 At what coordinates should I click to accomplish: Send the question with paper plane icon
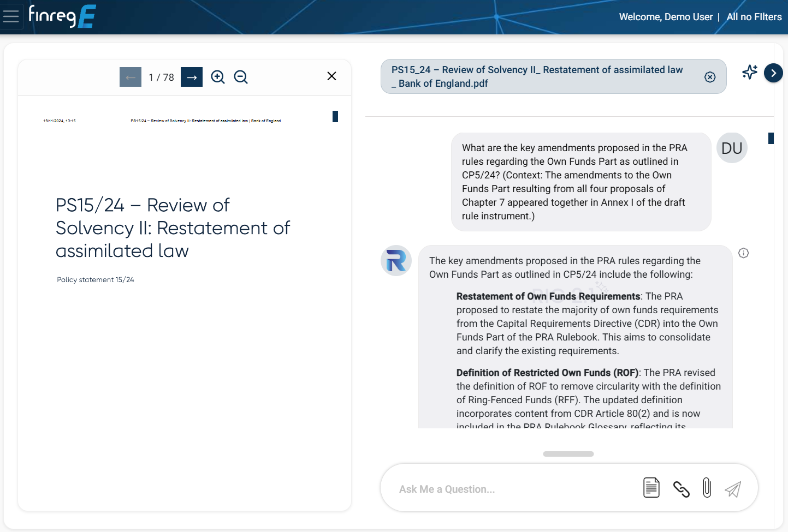(x=733, y=489)
